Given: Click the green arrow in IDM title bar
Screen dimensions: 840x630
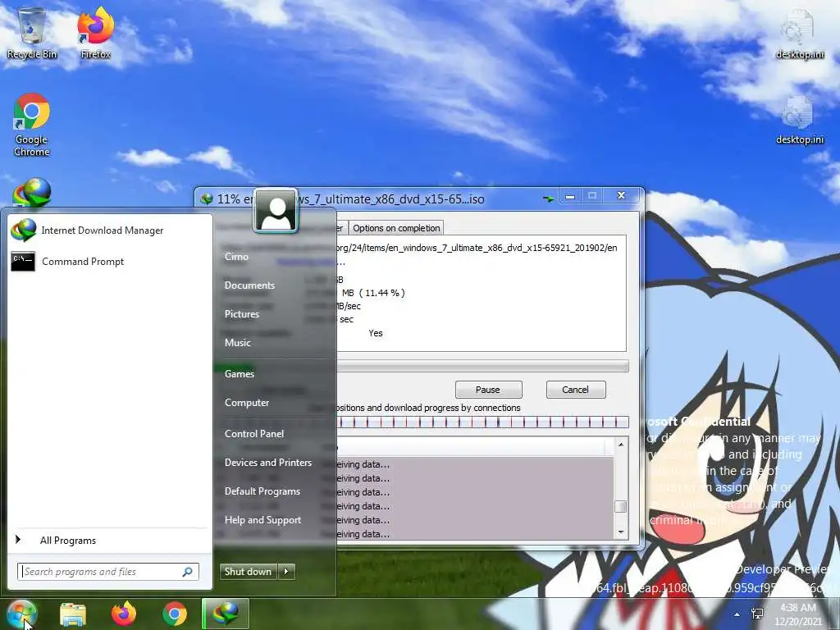Looking at the screenshot, I should tap(548, 199).
